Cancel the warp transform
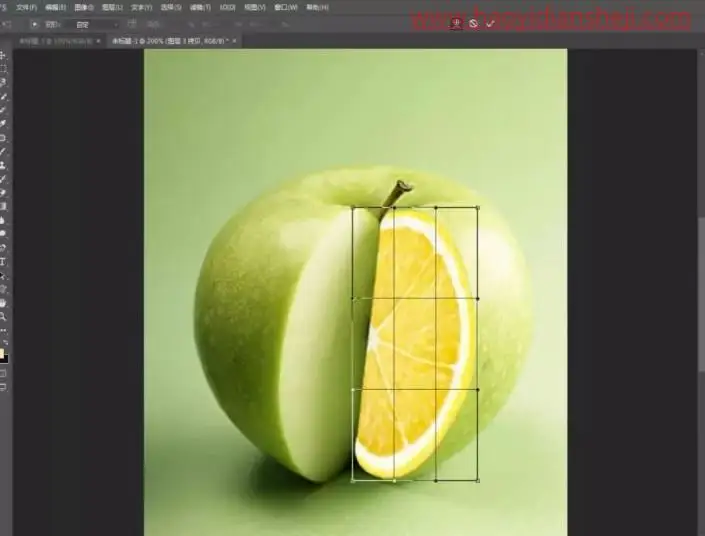Image resolution: width=705 pixels, height=536 pixels. tap(473, 23)
